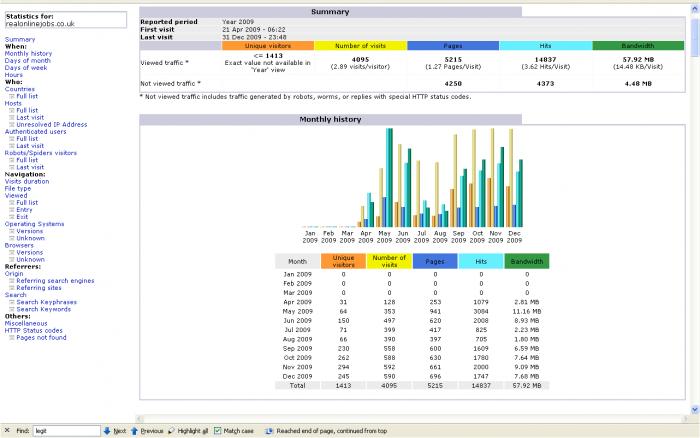Click the vertical scrollbar down arrow
700x438 pixels.
pos(694,410)
